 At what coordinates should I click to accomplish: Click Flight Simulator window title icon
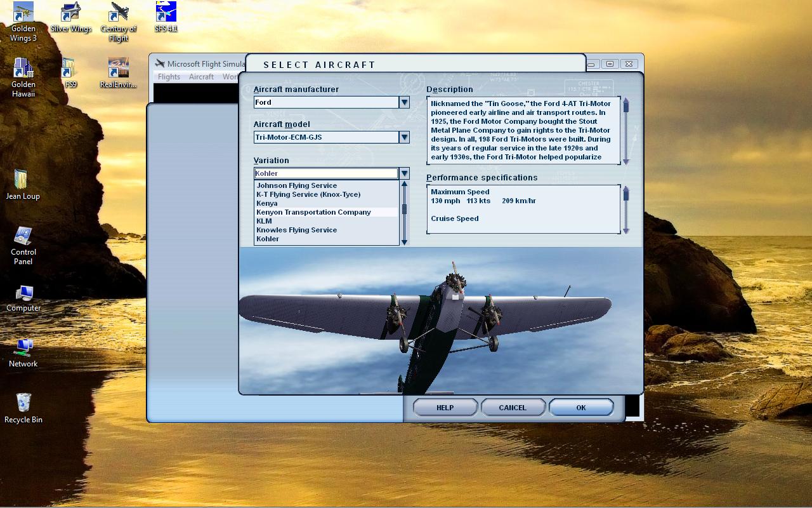160,63
